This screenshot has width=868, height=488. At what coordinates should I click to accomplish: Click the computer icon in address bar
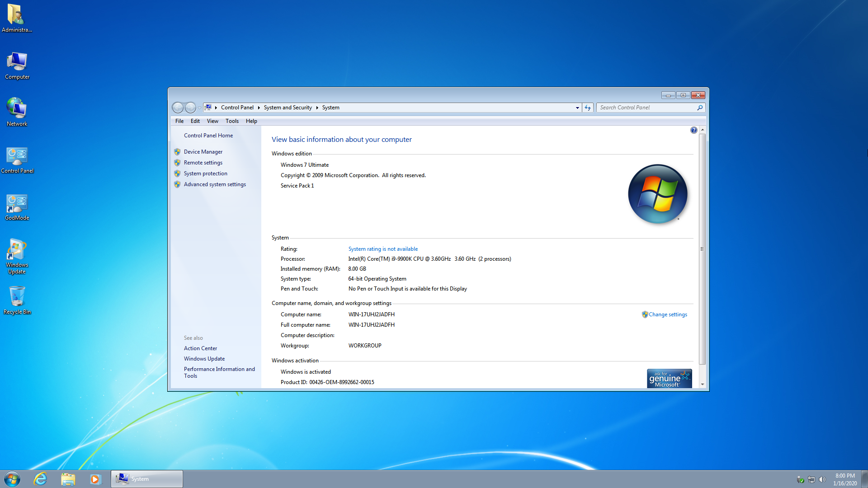(208, 108)
